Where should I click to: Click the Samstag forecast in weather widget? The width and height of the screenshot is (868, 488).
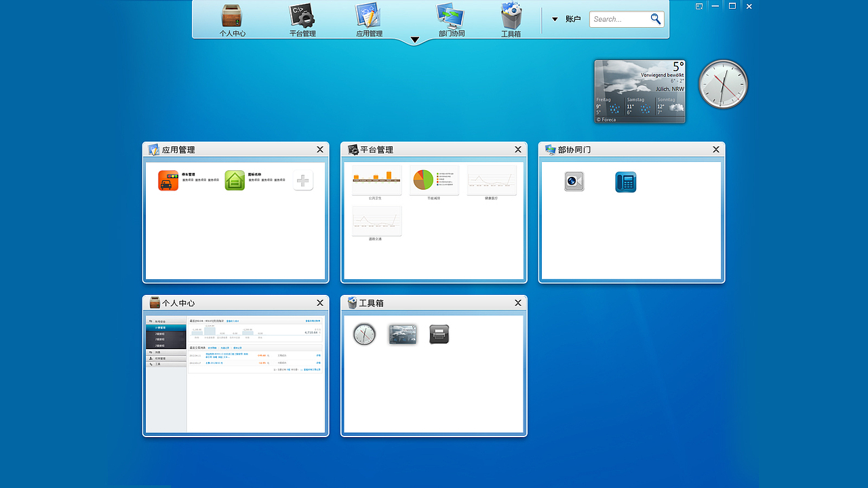639,106
